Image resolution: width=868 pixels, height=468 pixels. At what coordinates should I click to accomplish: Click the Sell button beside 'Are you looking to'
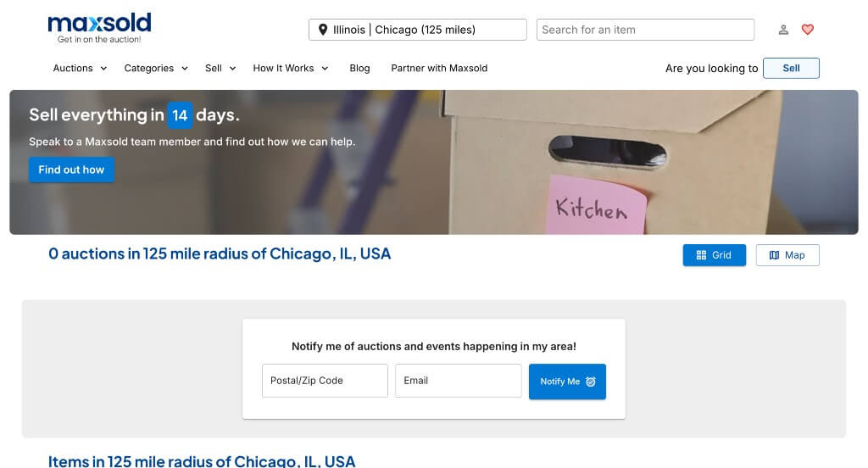point(791,68)
